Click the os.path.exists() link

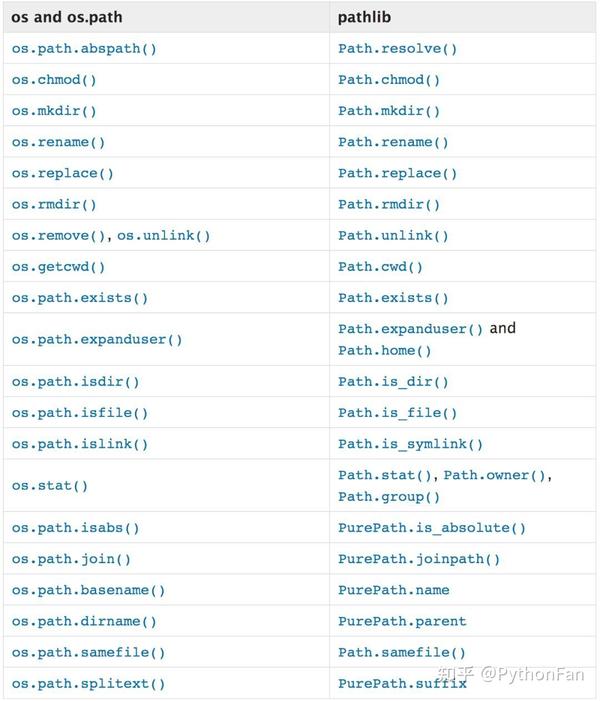(80, 298)
